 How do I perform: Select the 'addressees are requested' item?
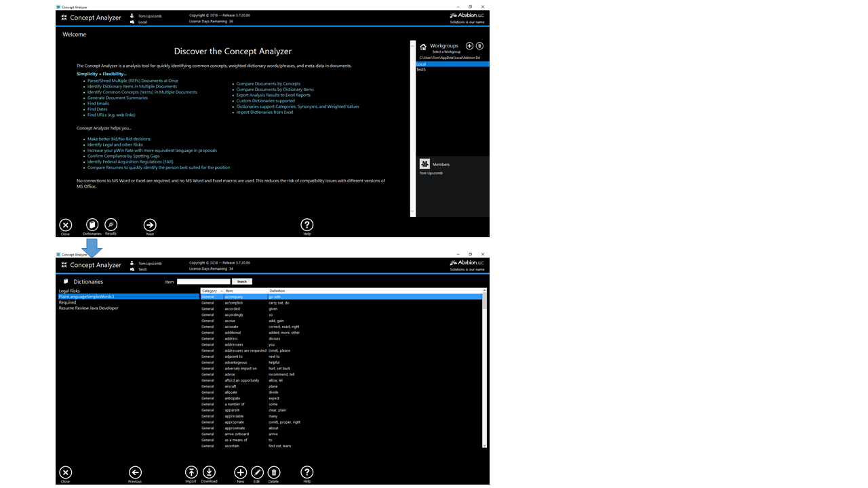(245, 350)
